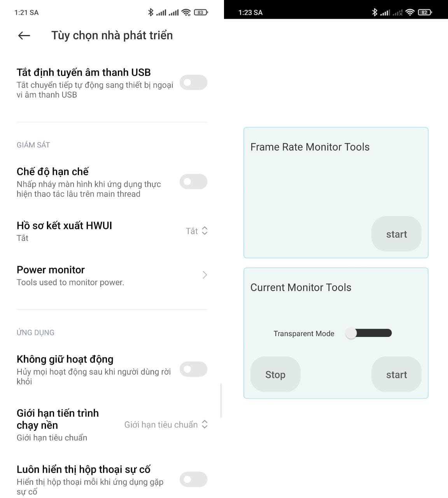
Task: Toggle Transparent Mode slider switch
Action: [368, 333]
